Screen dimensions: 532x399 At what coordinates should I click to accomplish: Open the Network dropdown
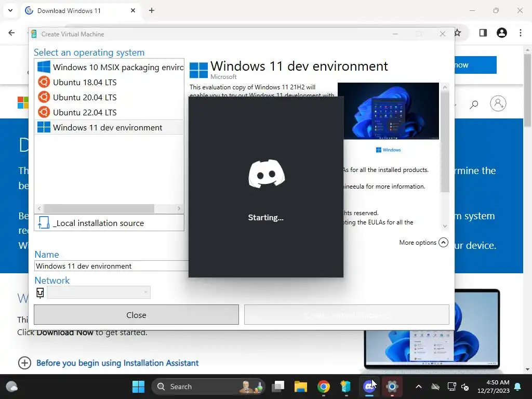(98, 292)
